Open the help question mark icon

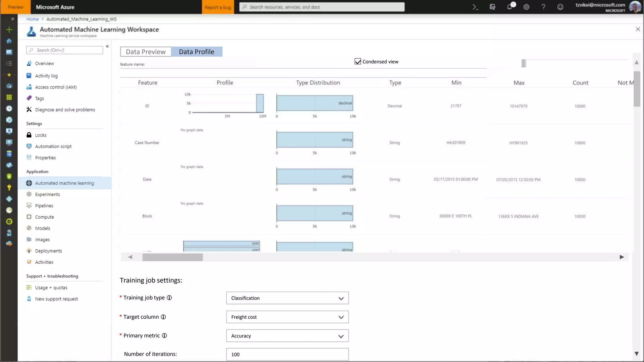543,7
